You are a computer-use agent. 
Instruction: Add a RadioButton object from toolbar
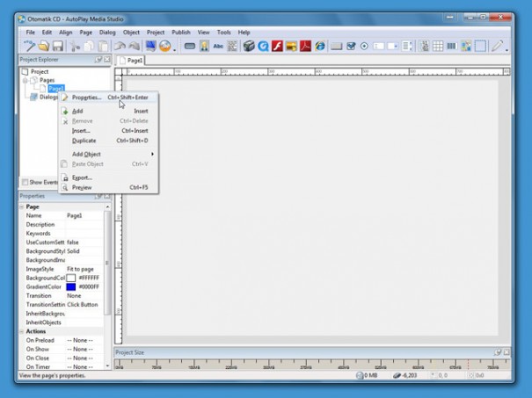[x=364, y=46]
